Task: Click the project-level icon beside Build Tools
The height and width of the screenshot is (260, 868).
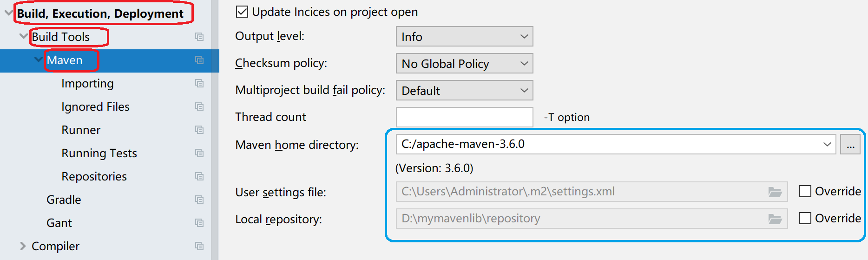Action: [199, 37]
